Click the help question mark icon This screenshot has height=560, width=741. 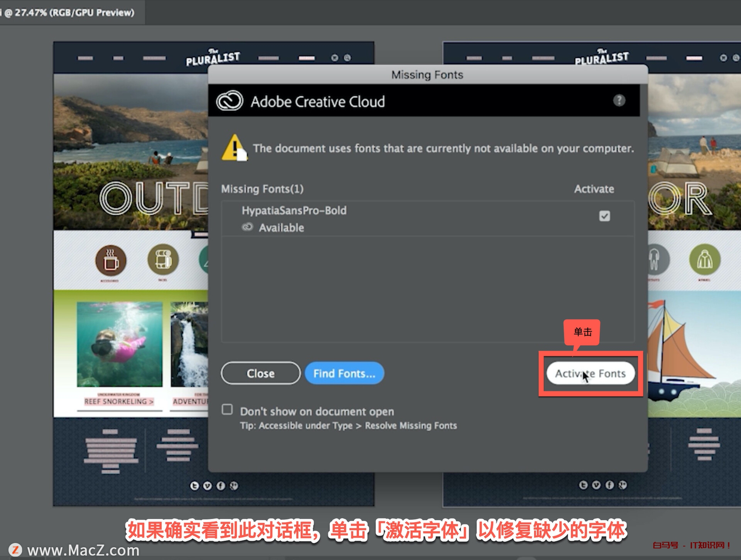(x=619, y=101)
